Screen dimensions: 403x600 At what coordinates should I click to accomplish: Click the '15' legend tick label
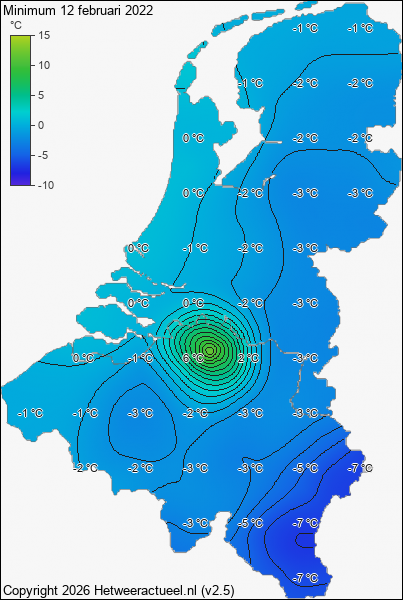(45, 35)
